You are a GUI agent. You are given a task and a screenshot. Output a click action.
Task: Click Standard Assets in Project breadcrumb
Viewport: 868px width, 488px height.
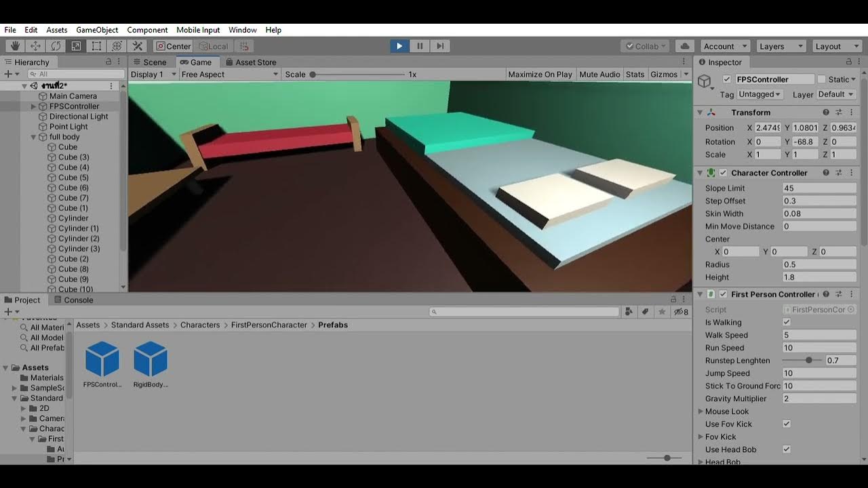click(140, 325)
